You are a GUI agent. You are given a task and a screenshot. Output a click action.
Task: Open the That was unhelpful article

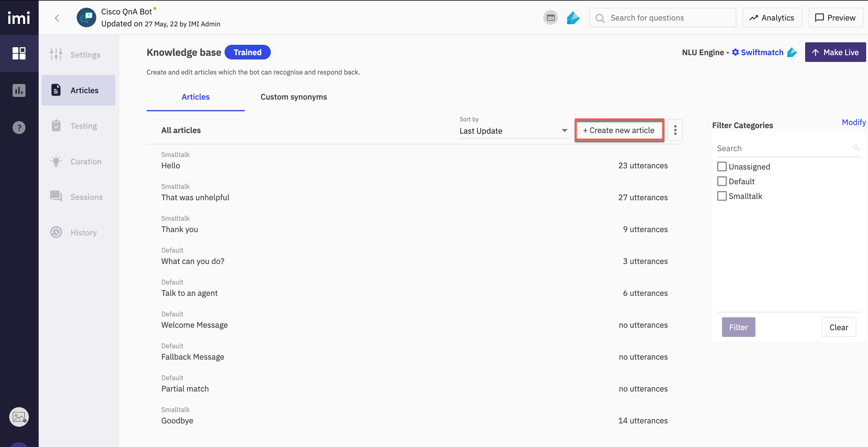(x=414, y=193)
